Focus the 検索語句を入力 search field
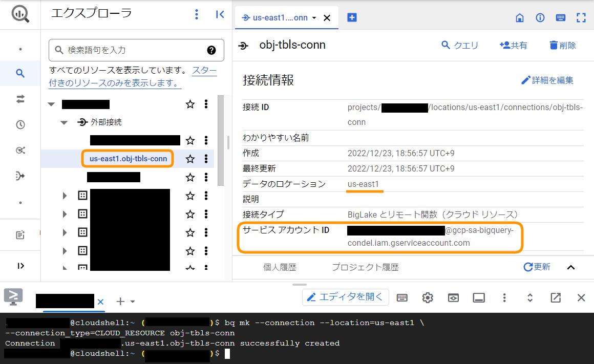 136,50
